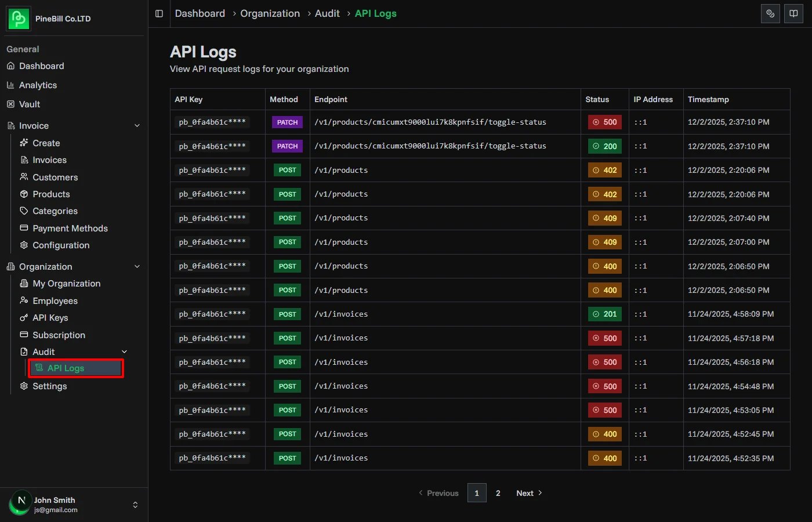Click the Next pagination button
The width and height of the screenshot is (812, 522).
(x=524, y=492)
